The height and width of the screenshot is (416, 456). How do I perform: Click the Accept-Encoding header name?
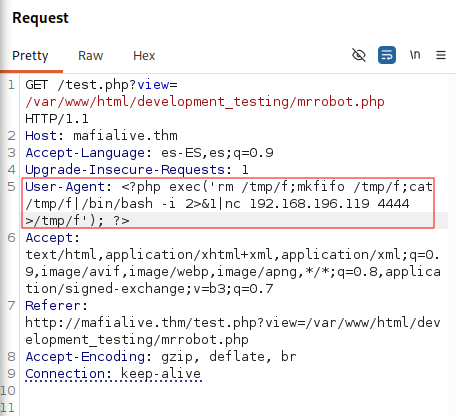tap(85, 357)
